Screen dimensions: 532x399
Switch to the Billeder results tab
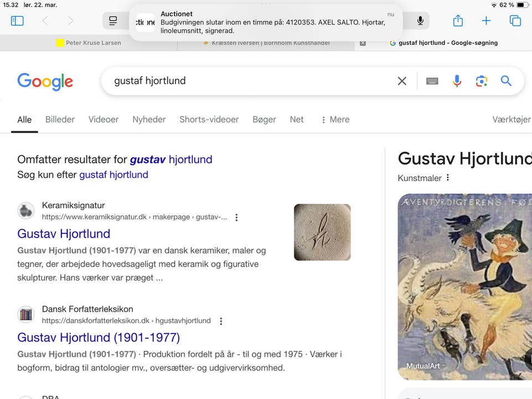(x=59, y=119)
